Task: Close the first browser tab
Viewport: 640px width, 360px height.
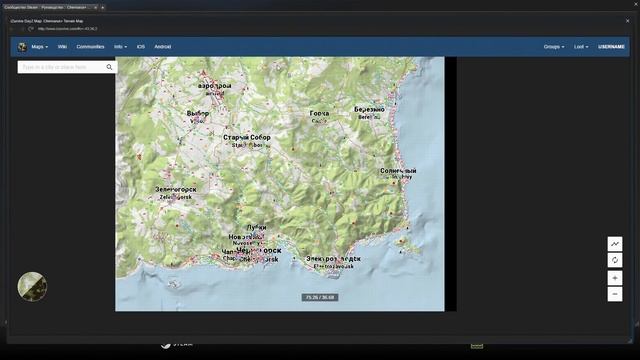Action: [95, 7]
